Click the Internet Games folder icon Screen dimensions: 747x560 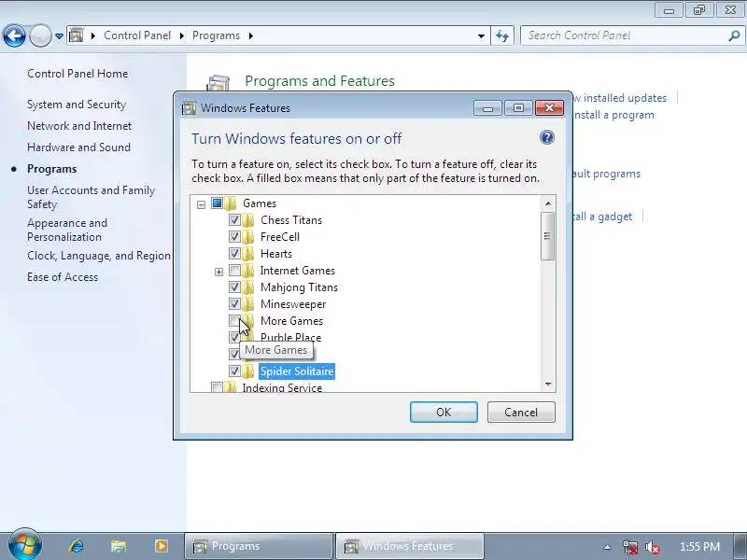pos(248,271)
